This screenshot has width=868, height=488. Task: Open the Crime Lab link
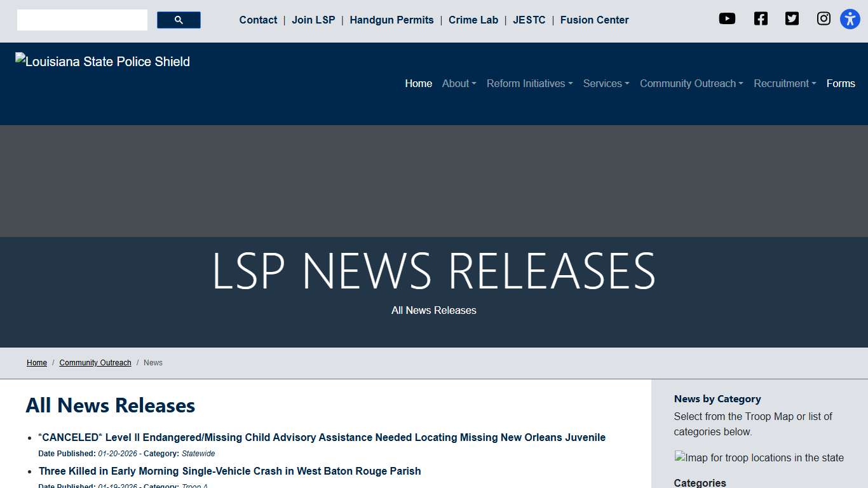click(x=473, y=20)
